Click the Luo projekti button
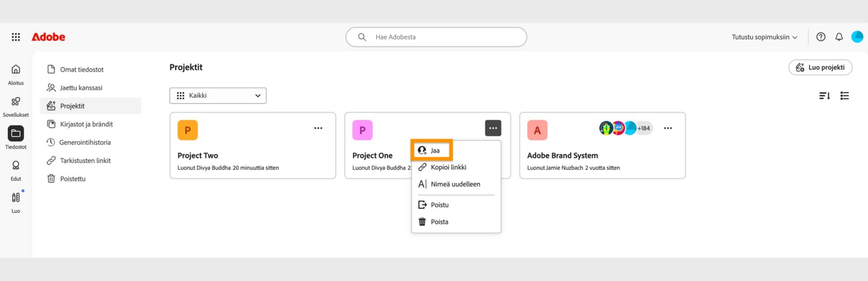The height and width of the screenshot is (281, 868). pyautogui.click(x=820, y=67)
